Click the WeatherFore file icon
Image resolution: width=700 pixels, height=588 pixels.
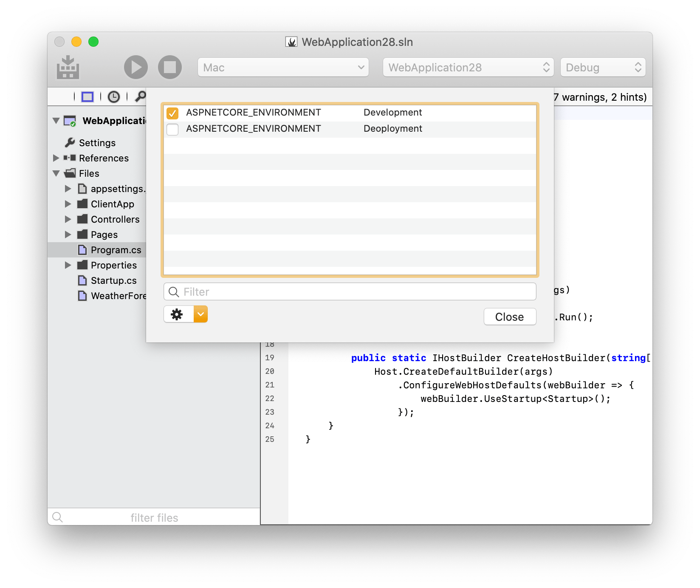click(x=82, y=296)
